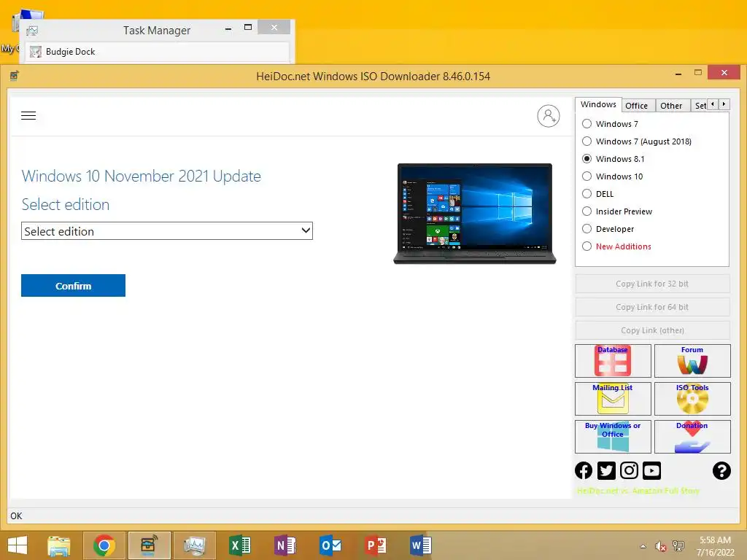Click the Confirm button
747x560 pixels.
(74, 286)
